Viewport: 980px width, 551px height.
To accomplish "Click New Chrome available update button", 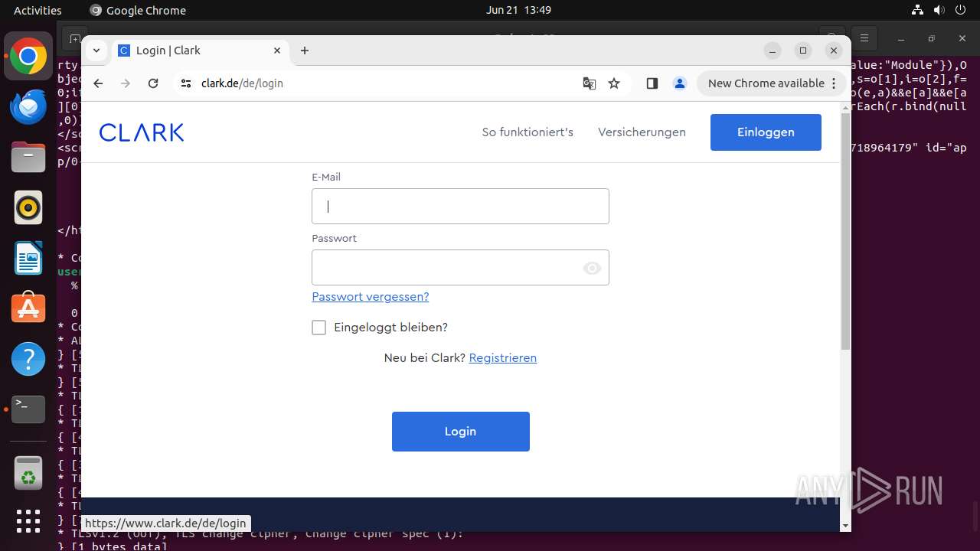I will pyautogui.click(x=766, y=83).
